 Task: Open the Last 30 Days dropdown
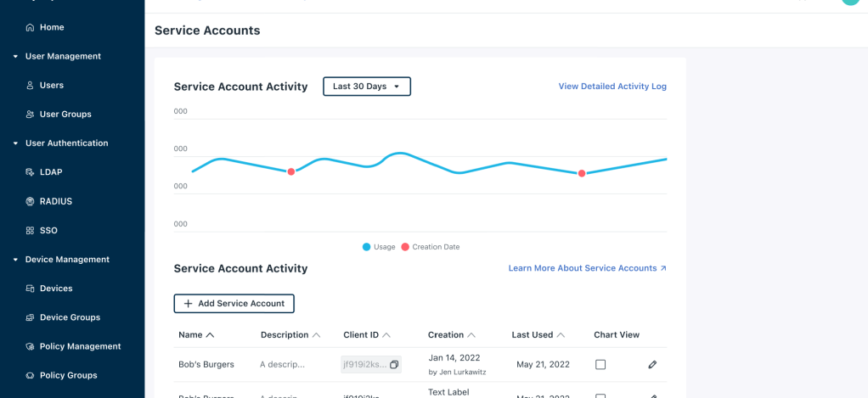click(367, 87)
